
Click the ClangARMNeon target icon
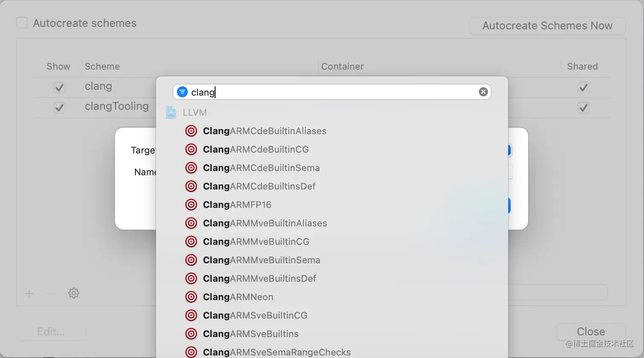click(x=191, y=297)
